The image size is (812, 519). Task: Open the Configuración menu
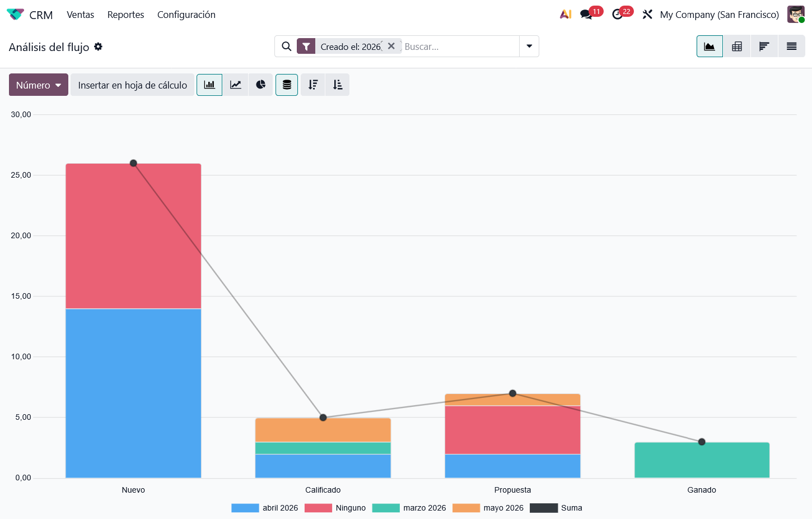186,15
